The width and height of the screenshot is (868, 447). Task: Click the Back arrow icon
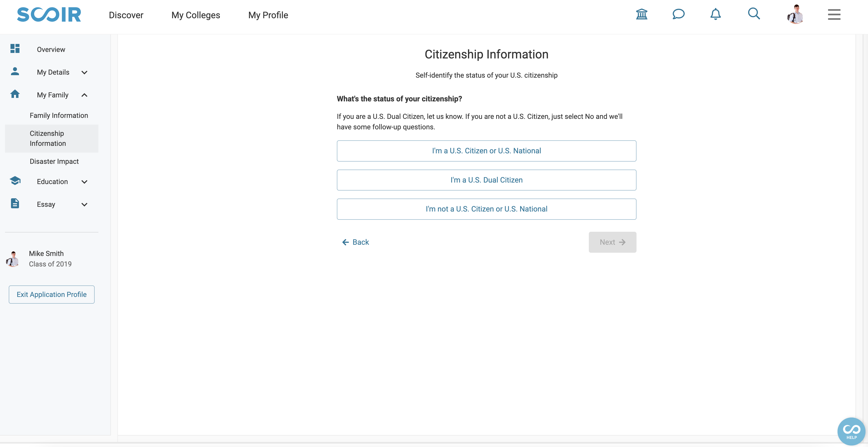coord(345,242)
